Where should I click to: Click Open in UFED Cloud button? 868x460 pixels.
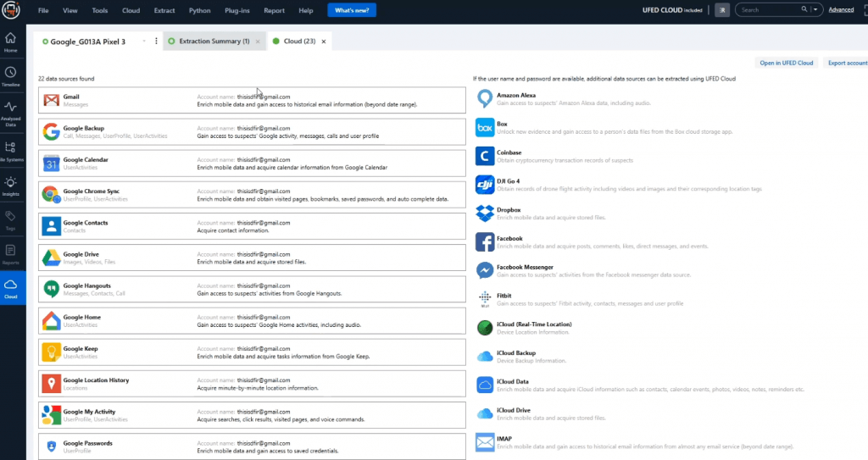coord(786,63)
